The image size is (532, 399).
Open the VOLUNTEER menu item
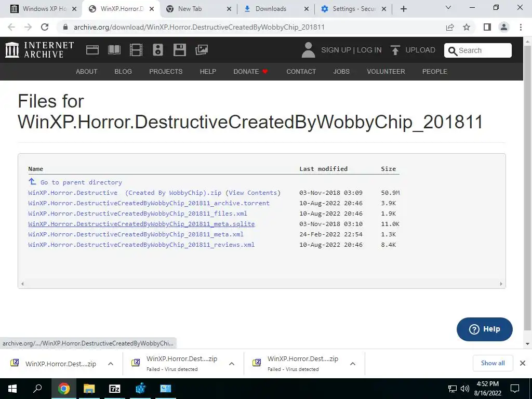pos(386,72)
